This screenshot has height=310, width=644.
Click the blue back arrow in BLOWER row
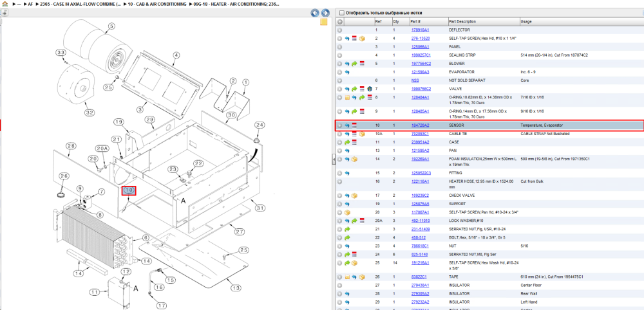tap(347, 64)
